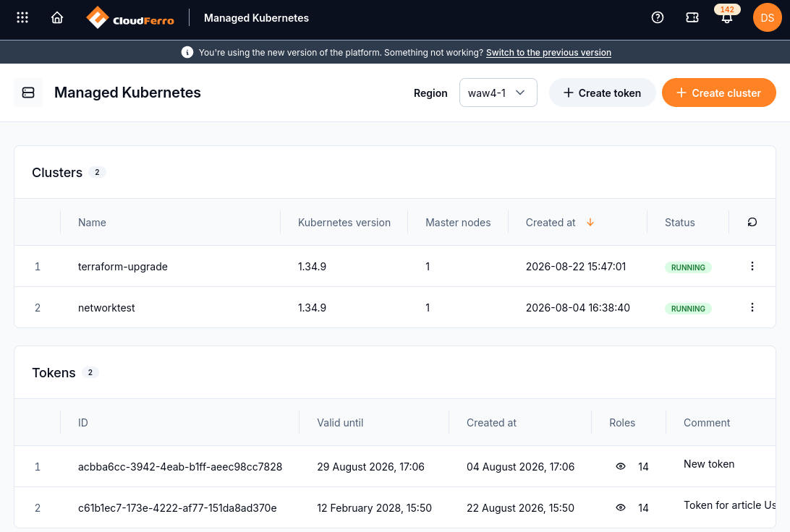Open the apps grid menu

tap(22, 17)
